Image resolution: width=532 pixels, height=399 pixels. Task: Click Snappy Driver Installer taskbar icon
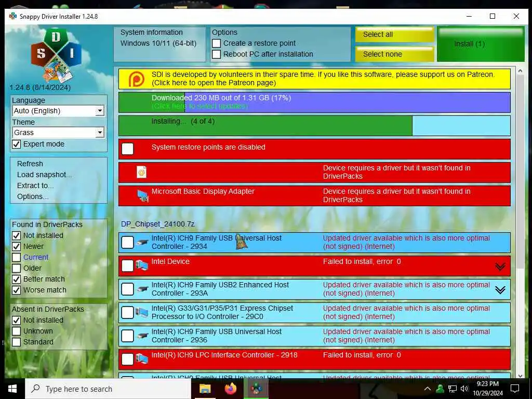pyautogui.click(x=256, y=389)
